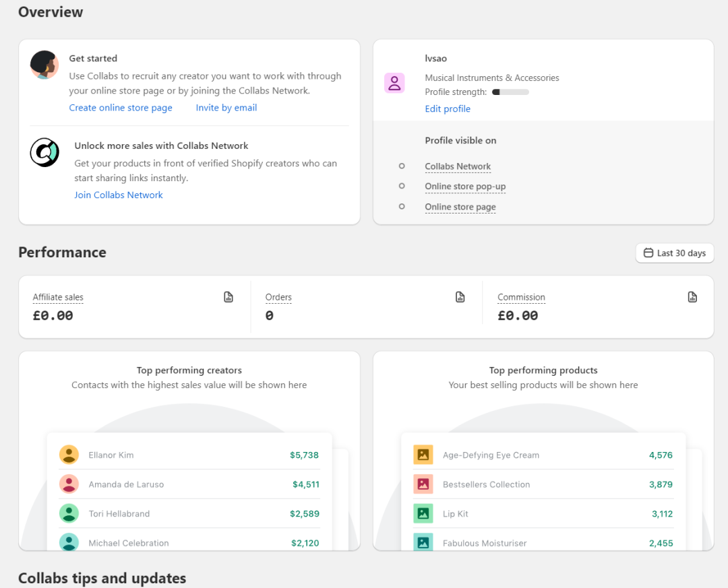Click the Online store pop-up link

pyautogui.click(x=465, y=186)
